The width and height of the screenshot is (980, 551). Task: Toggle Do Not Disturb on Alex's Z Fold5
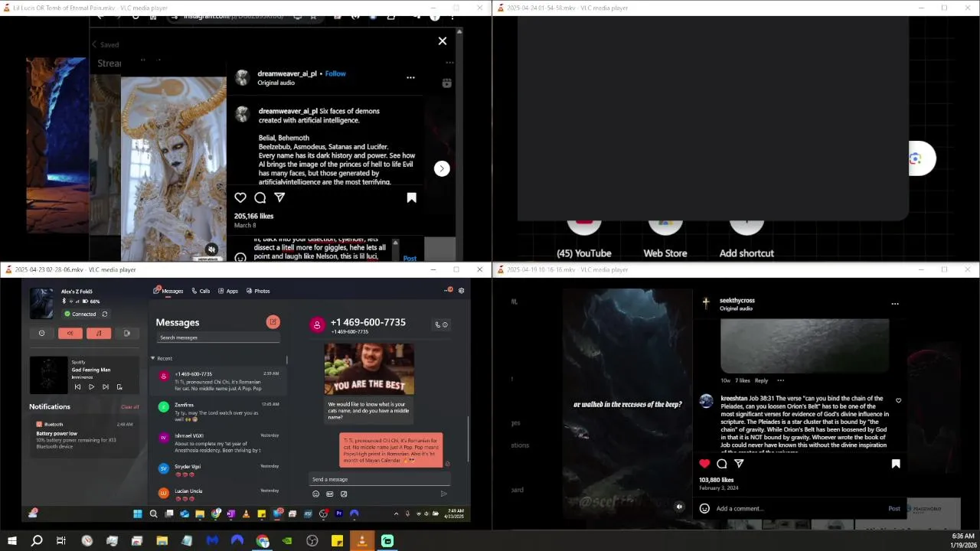[41, 333]
